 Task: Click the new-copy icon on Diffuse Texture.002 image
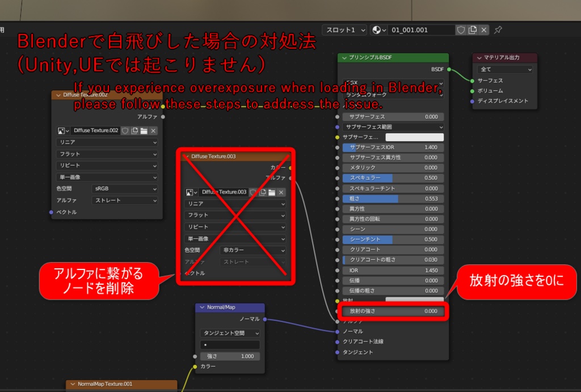(x=134, y=131)
